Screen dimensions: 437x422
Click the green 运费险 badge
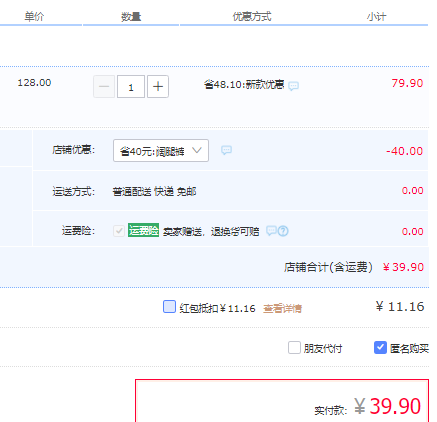(x=143, y=230)
